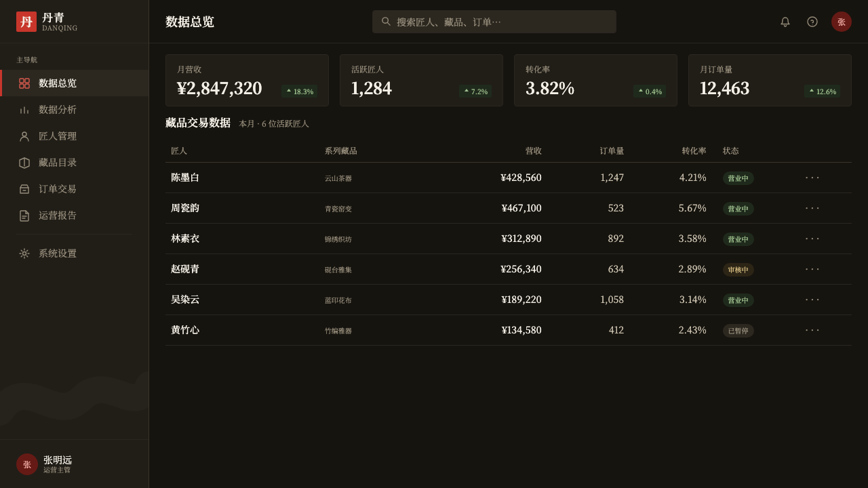The width and height of the screenshot is (868, 488).
Task: Click the 砚台雅集 collection
Action: tap(338, 270)
